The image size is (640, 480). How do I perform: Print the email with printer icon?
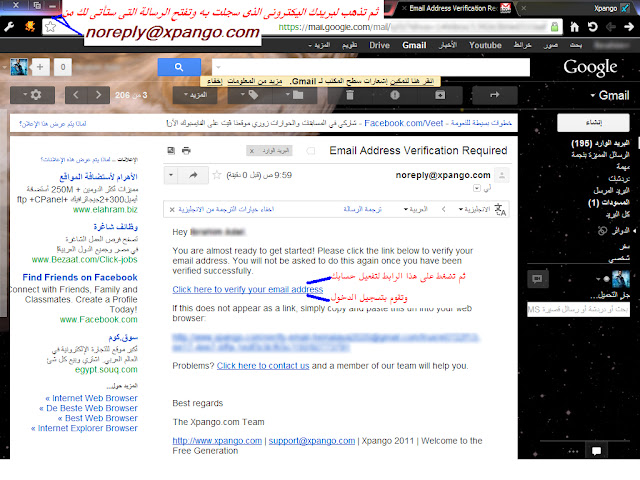[186, 151]
